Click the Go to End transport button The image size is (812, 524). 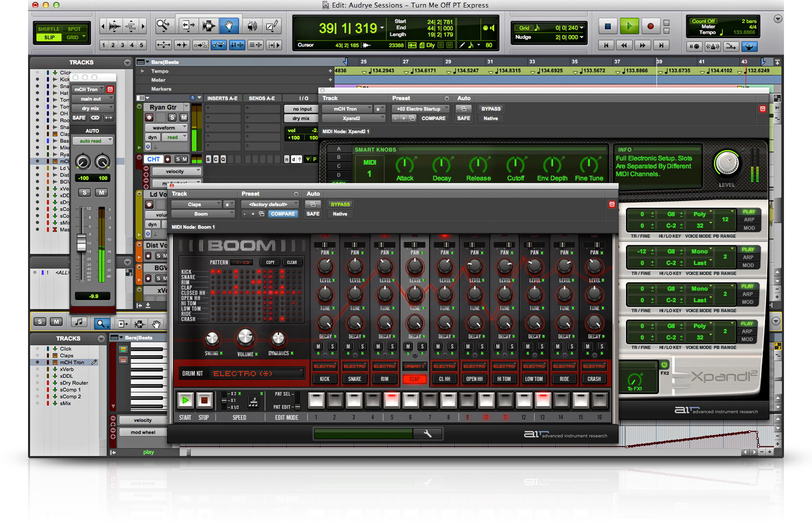click(661, 45)
